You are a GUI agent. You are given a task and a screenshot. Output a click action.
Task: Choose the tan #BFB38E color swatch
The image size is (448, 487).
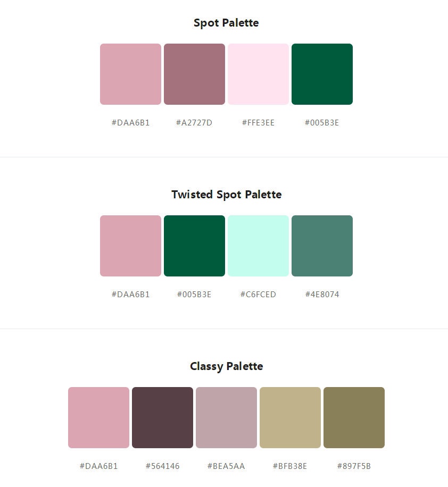click(290, 417)
